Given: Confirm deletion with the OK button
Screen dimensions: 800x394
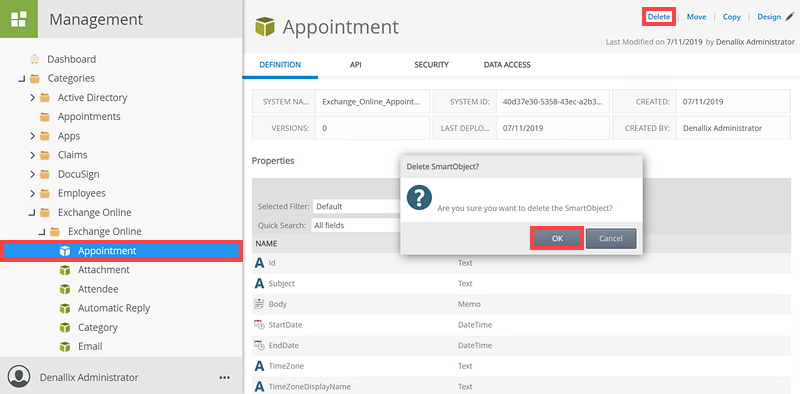Looking at the screenshot, I should 557,238.
